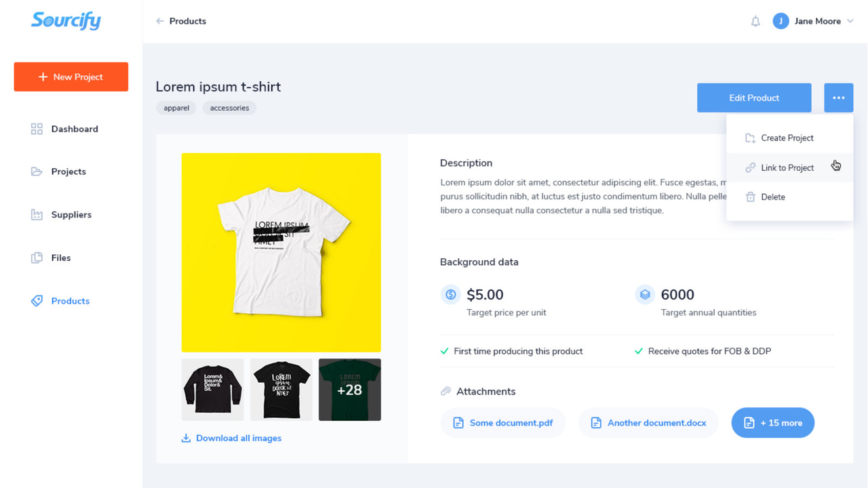
Task: Select the green t-shirt thumbnail showing +28
Action: click(349, 389)
